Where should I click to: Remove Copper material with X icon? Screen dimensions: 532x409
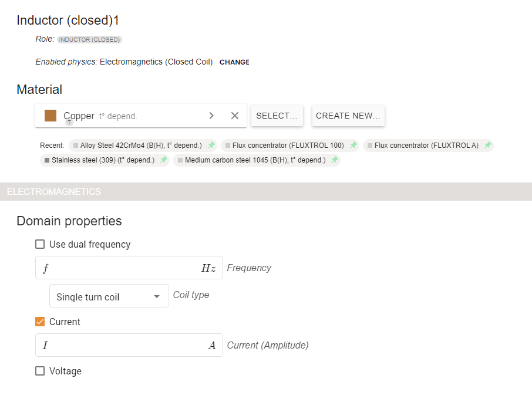[235, 116]
